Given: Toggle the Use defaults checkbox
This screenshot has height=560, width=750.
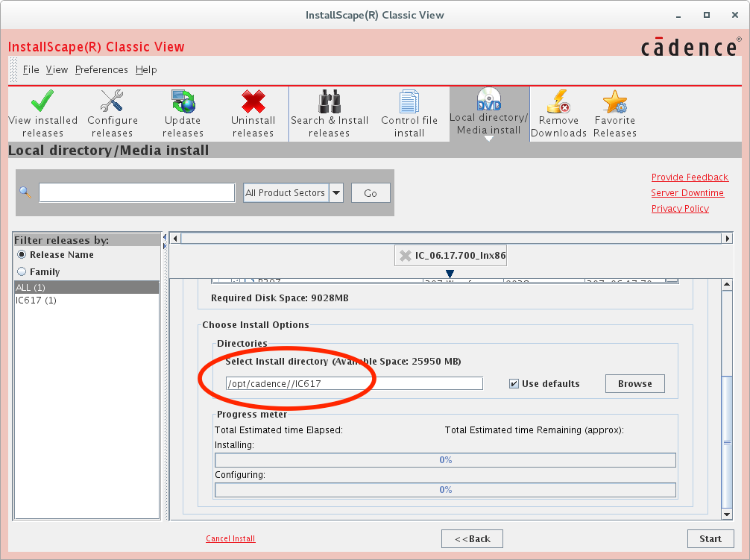Looking at the screenshot, I should click(514, 383).
